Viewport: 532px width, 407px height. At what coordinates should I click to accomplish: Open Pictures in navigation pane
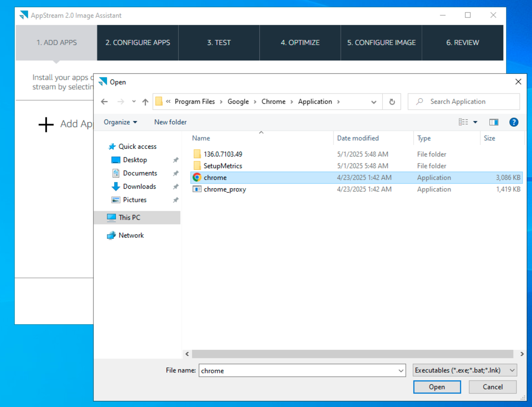[x=135, y=200]
